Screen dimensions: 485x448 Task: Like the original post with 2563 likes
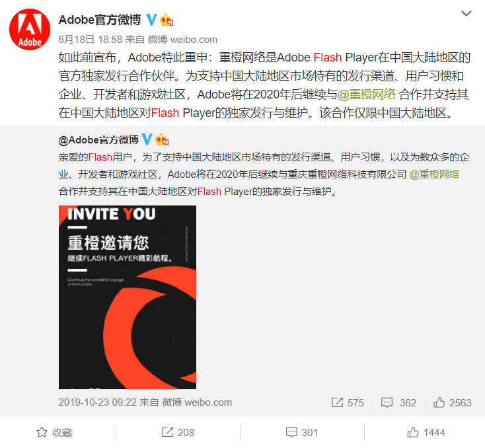(452, 402)
